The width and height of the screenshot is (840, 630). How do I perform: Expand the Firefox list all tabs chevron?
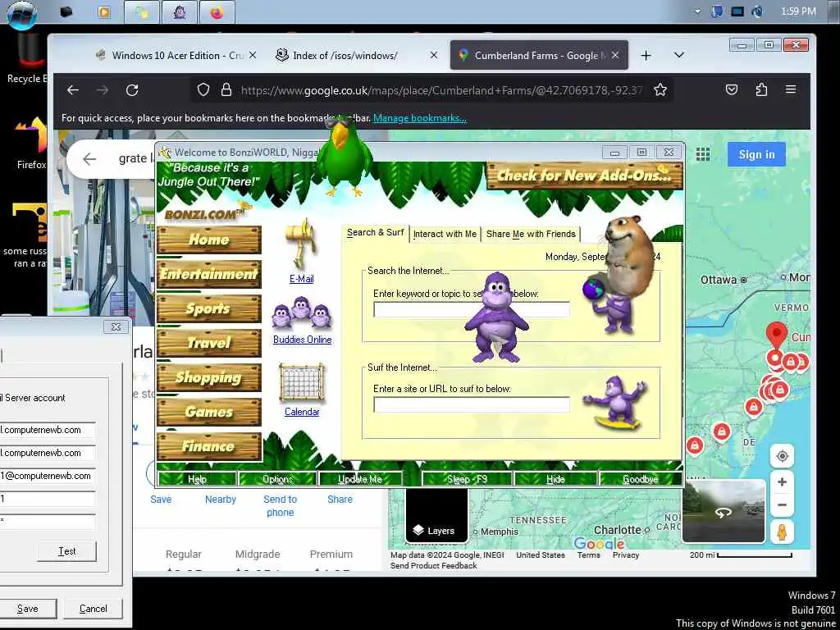pyautogui.click(x=678, y=55)
